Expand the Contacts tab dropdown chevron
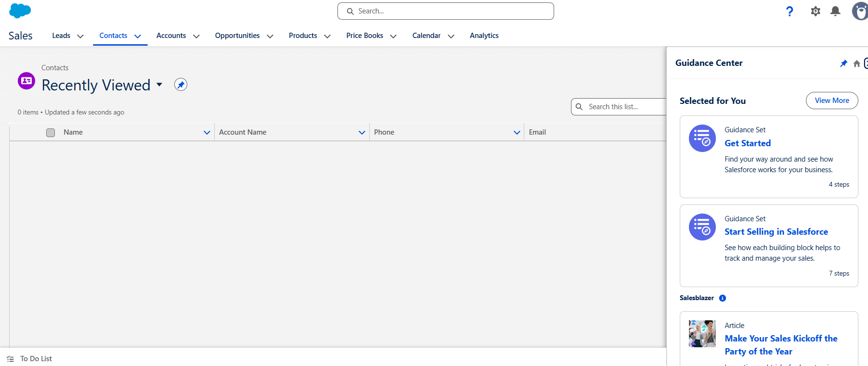Viewport: 868px width, 366px height. tap(138, 36)
